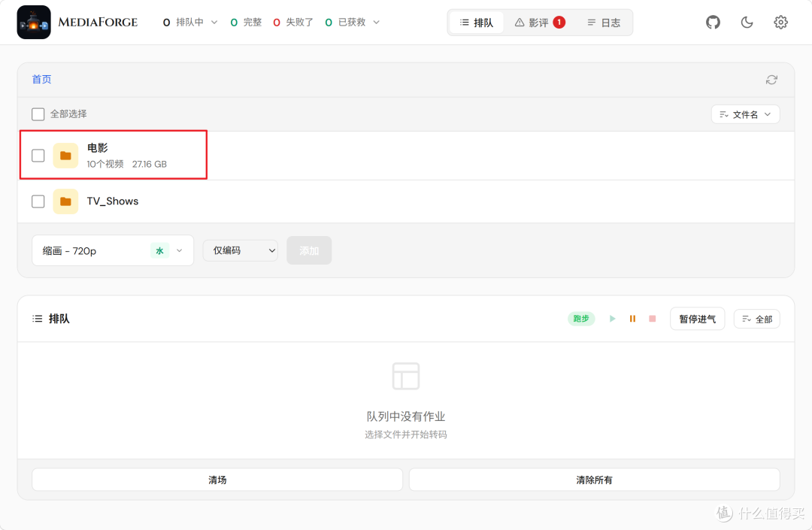This screenshot has height=530, width=812.
Task: Open the 仅编码 mode dropdown
Action: [x=241, y=250]
